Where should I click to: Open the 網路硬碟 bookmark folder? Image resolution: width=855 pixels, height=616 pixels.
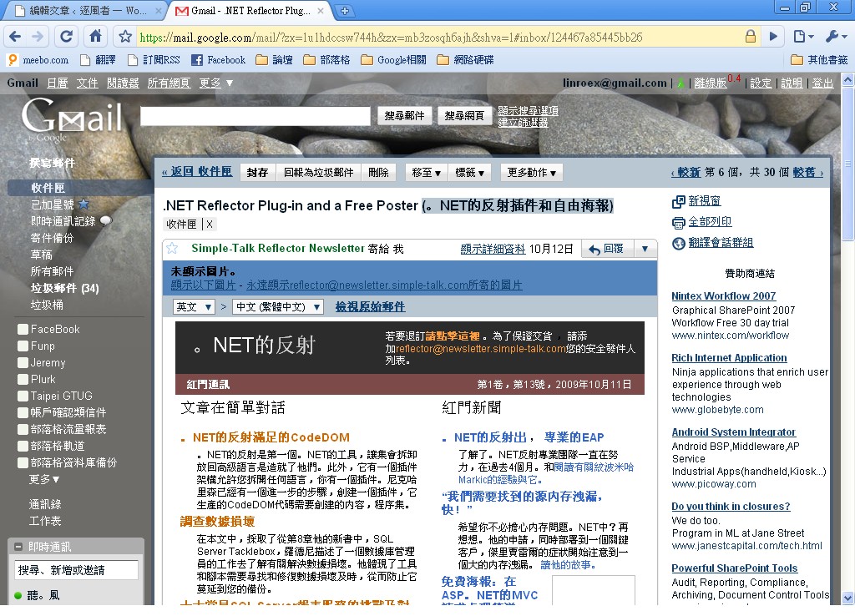[465, 60]
